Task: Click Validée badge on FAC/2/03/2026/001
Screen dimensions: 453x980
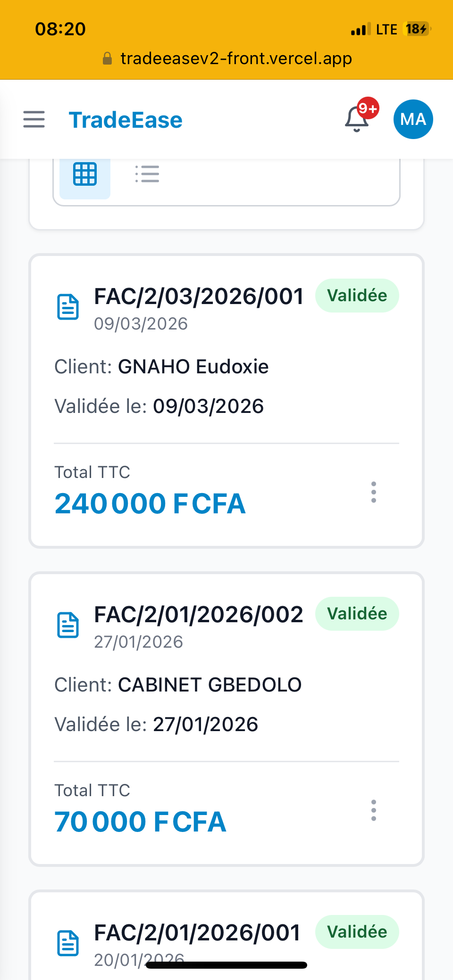Action: tap(357, 296)
